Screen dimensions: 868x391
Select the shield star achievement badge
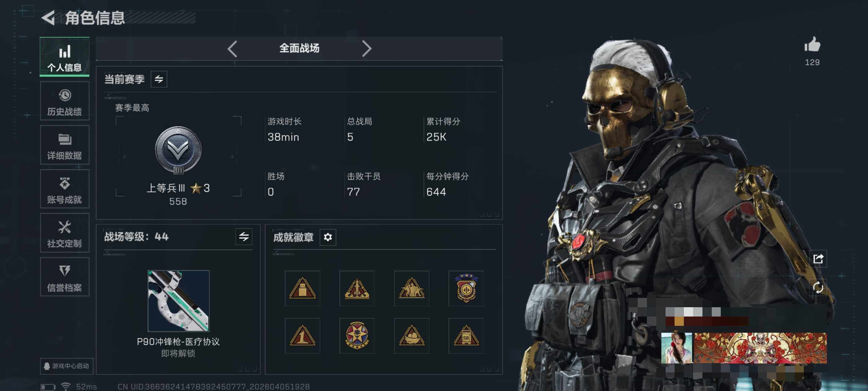point(466,289)
